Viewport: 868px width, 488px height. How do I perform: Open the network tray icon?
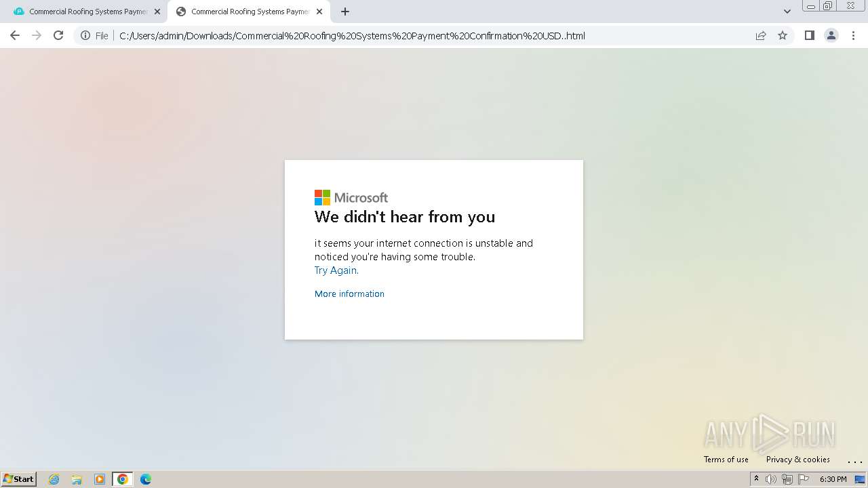pos(787,479)
